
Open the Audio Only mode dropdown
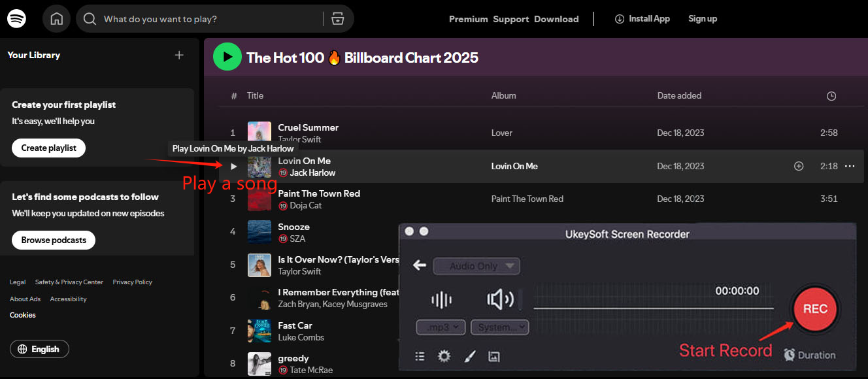point(476,266)
